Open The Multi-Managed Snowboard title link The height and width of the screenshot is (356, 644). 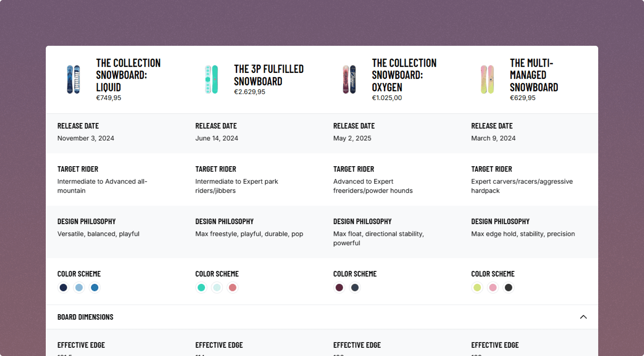click(534, 75)
